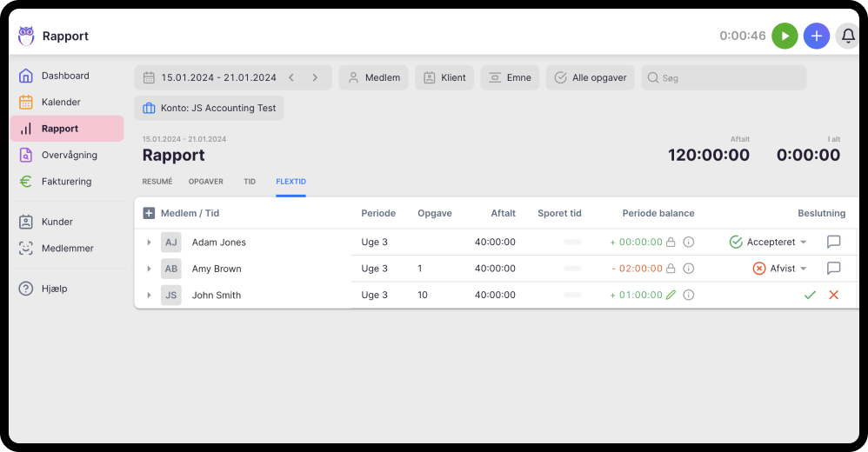
Task: Go to the previous week with the left chevron
Action: (291, 77)
